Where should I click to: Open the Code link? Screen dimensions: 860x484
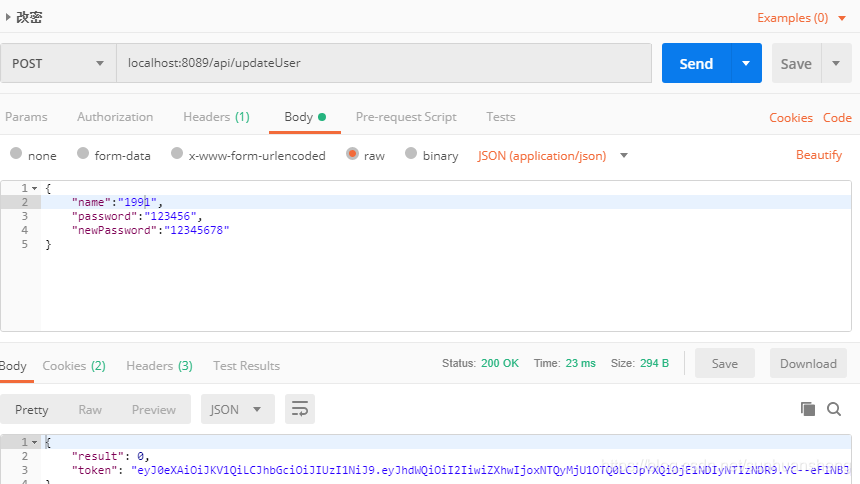coord(837,118)
